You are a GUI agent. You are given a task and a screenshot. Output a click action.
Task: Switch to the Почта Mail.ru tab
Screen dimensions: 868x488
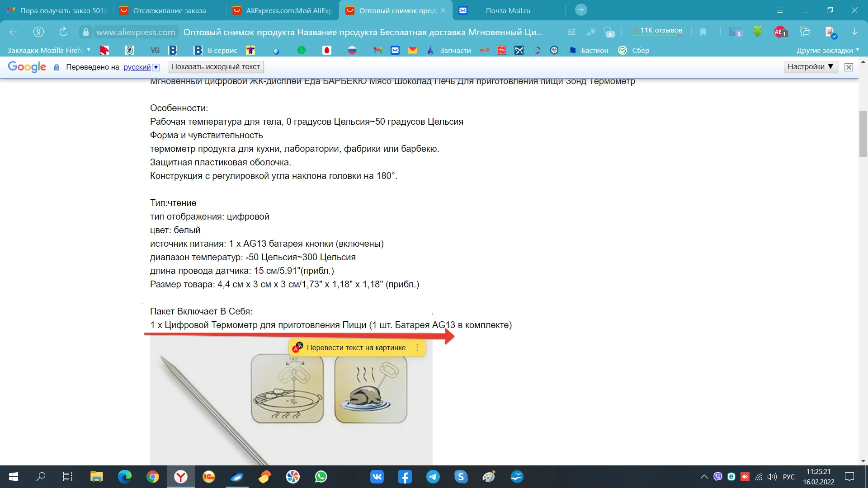(x=508, y=10)
